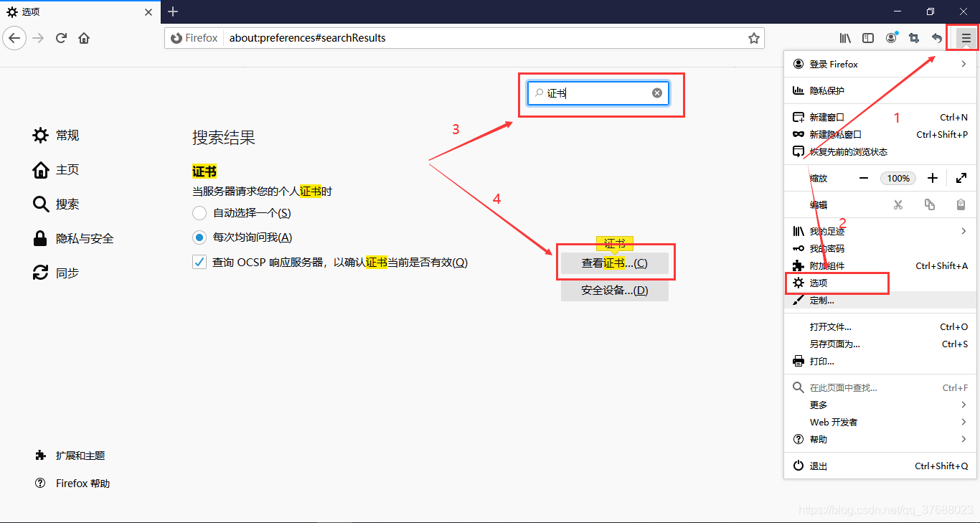Expand the 更多 submenu arrow

963,405
